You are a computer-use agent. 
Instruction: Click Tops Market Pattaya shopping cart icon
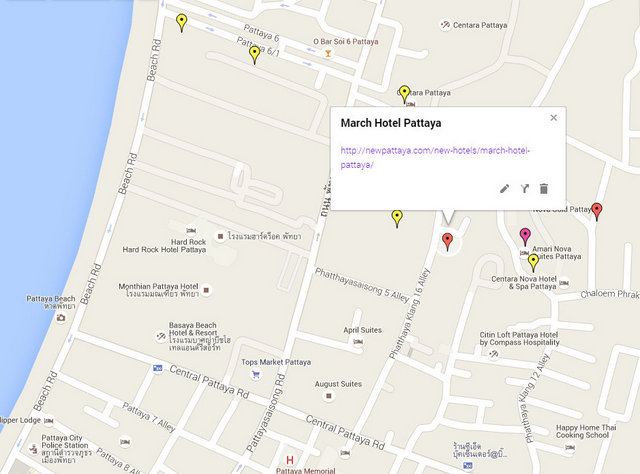pyautogui.click(x=256, y=374)
